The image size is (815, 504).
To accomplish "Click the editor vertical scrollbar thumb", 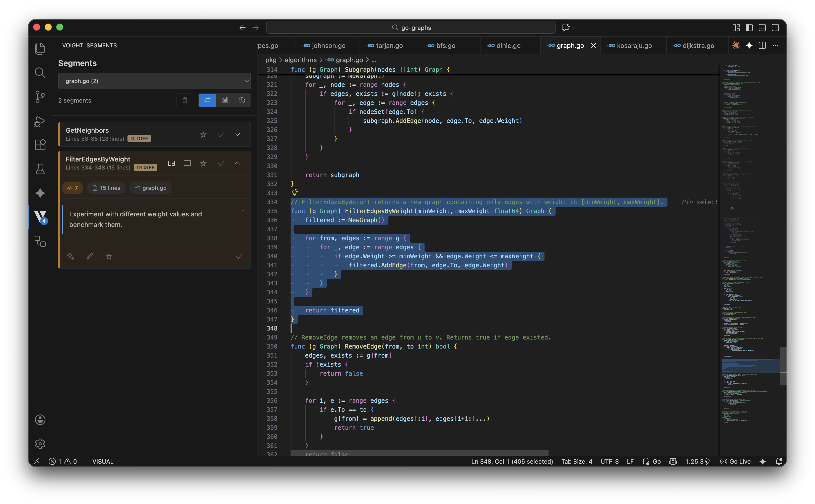I will (x=783, y=366).
